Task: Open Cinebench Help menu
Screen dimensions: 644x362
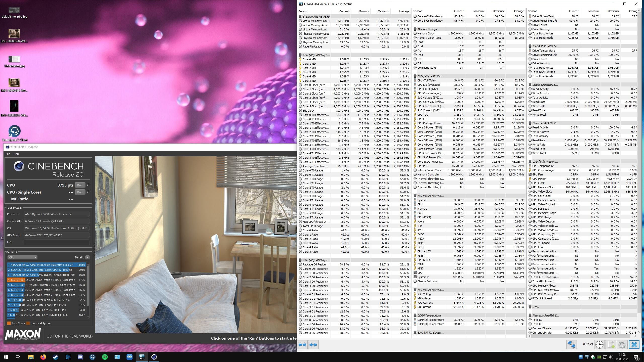Action: (16, 154)
